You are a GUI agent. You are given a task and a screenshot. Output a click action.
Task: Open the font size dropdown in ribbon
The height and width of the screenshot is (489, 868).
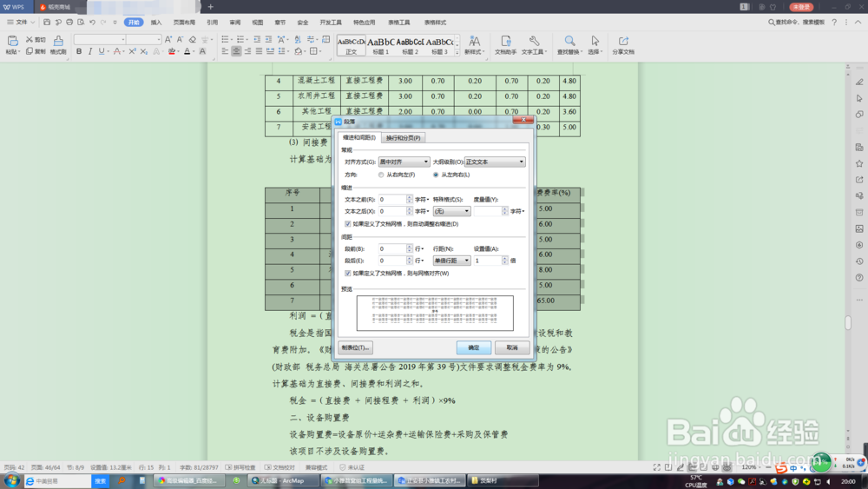(158, 39)
